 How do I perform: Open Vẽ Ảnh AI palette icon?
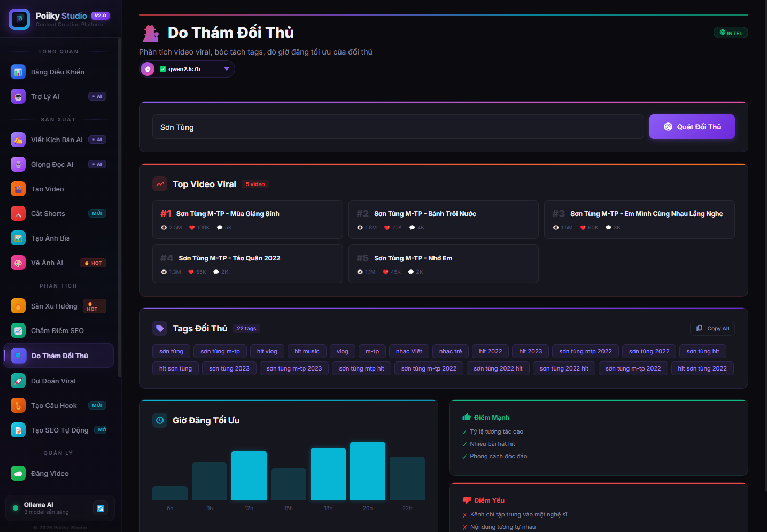pyautogui.click(x=18, y=263)
